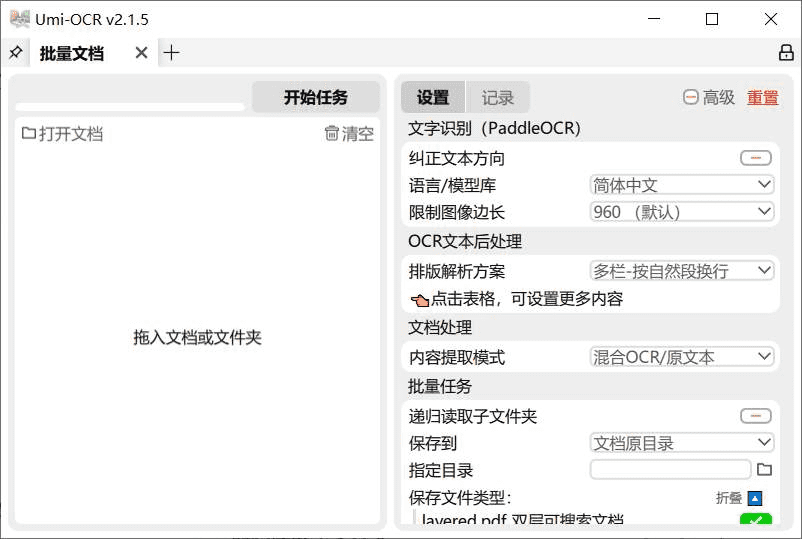Open the 语言/模型库 dropdown
The width and height of the screenshot is (802, 539).
coord(682,185)
